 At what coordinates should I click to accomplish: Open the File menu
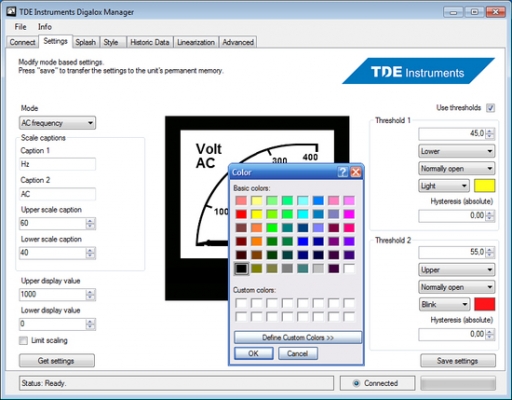(x=20, y=27)
